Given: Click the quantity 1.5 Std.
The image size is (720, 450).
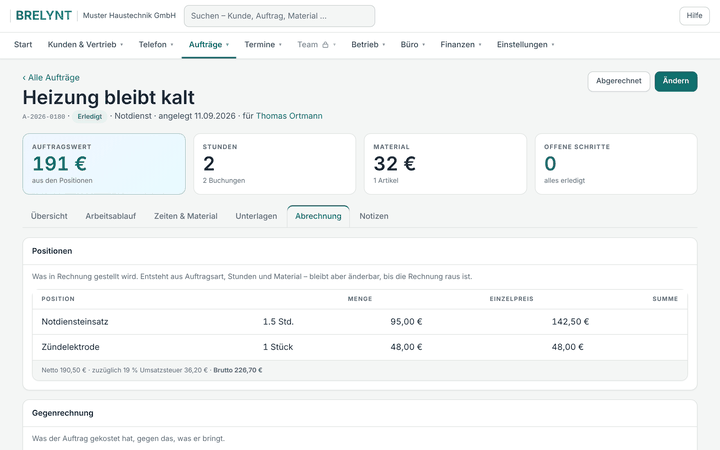Looking at the screenshot, I should (x=278, y=322).
